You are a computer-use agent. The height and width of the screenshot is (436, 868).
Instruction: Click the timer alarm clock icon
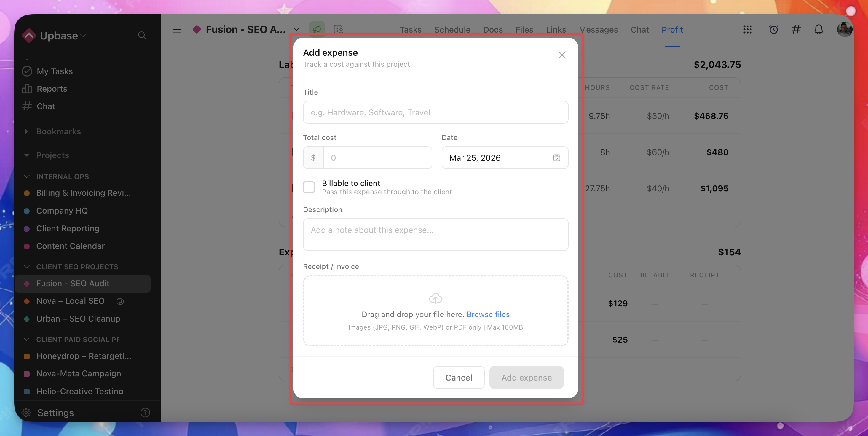pyautogui.click(x=773, y=30)
